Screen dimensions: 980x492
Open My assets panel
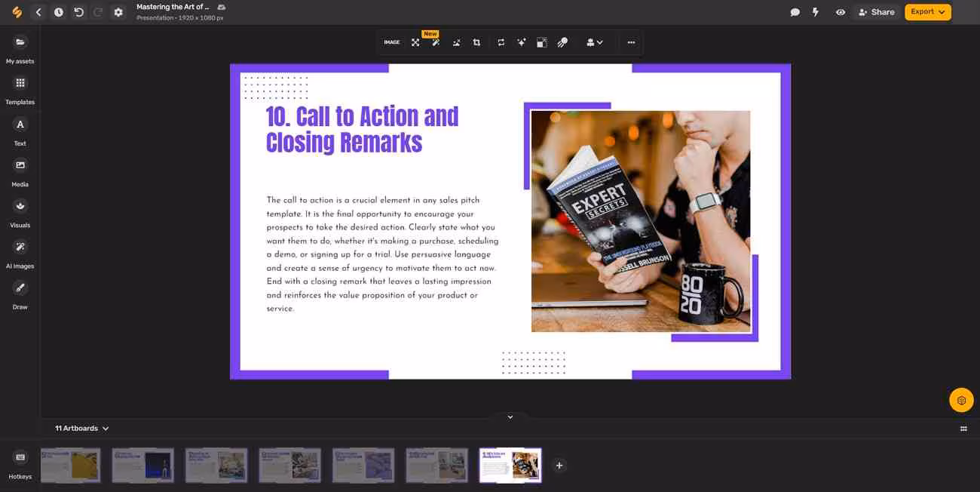point(20,50)
